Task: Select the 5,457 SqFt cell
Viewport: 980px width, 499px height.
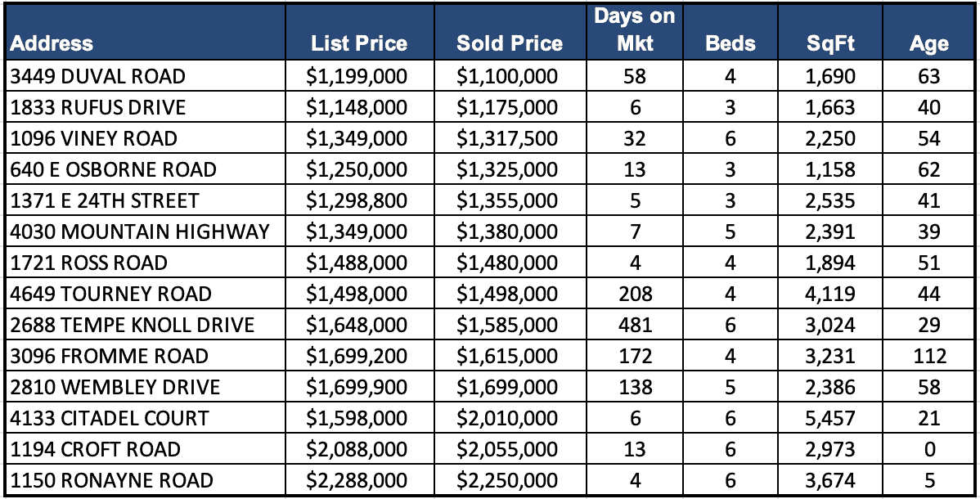Action: 831,419
